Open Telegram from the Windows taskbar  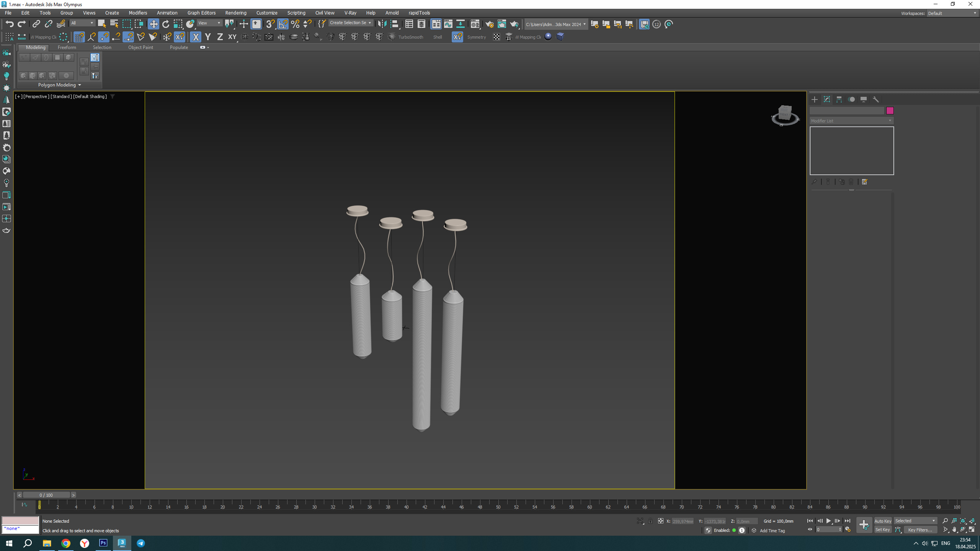[140, 543]
